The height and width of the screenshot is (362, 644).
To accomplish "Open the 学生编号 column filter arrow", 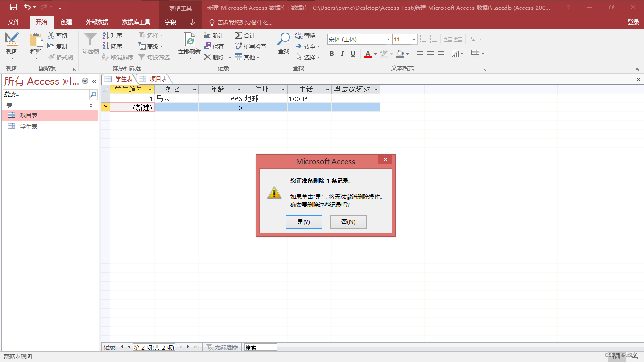I will 150,90.
